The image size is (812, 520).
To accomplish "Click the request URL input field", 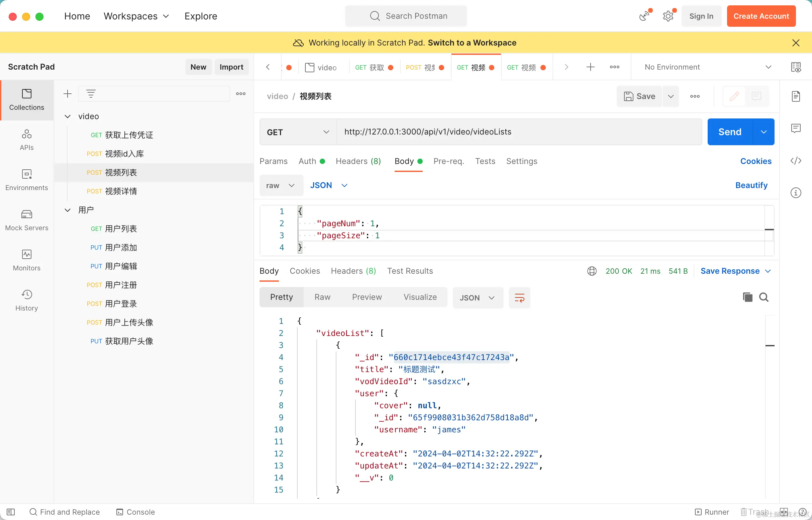I will pos(519,132).
